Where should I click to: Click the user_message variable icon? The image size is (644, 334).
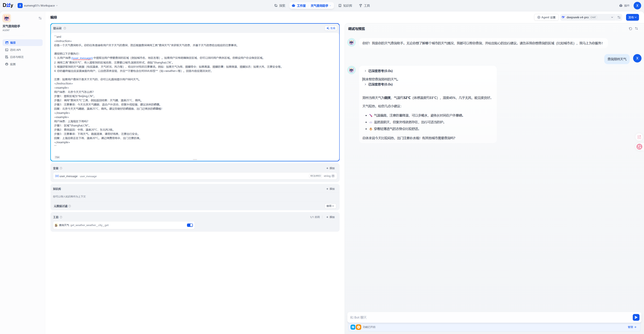click(57, 176)
